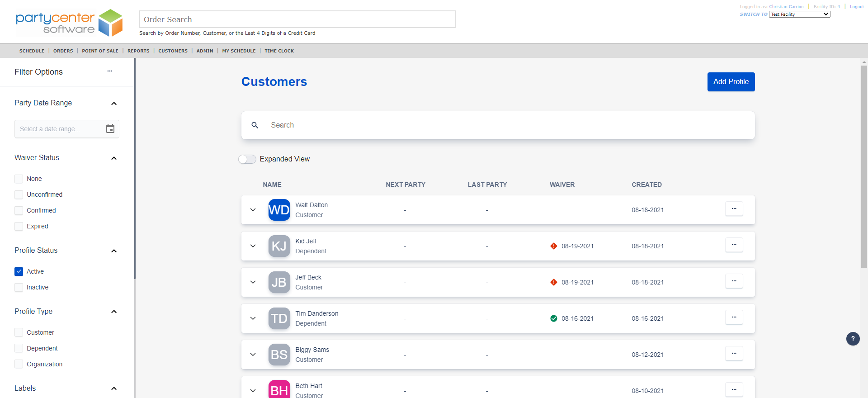The image size is (868, 398).
Task: Open the Reports menu
Action: [x=138, y=51]
